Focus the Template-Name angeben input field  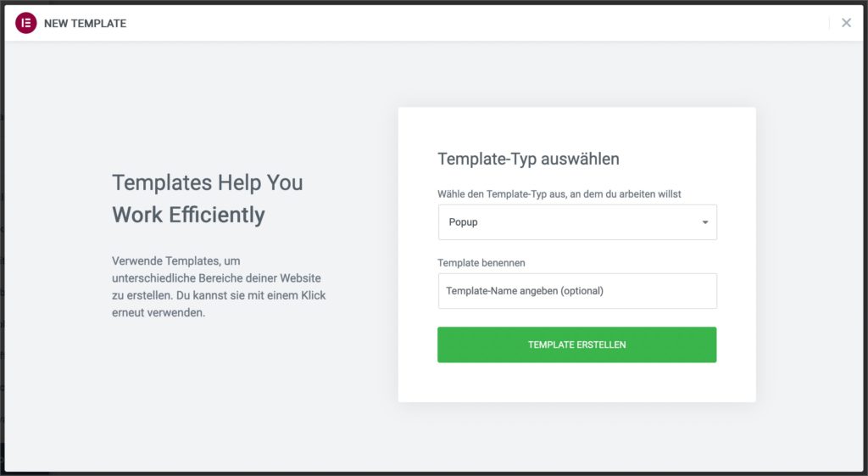tap(577, 291)
